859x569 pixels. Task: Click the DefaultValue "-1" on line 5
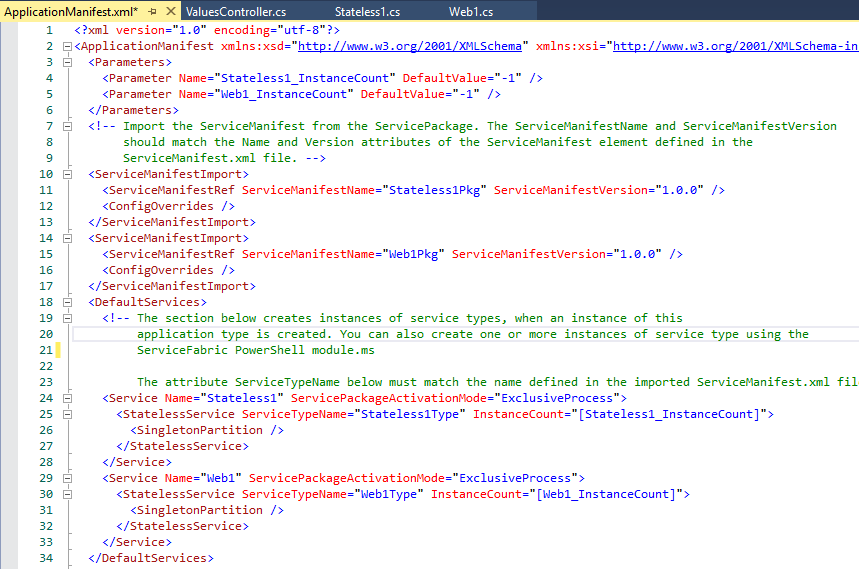[x=466, y=94]
